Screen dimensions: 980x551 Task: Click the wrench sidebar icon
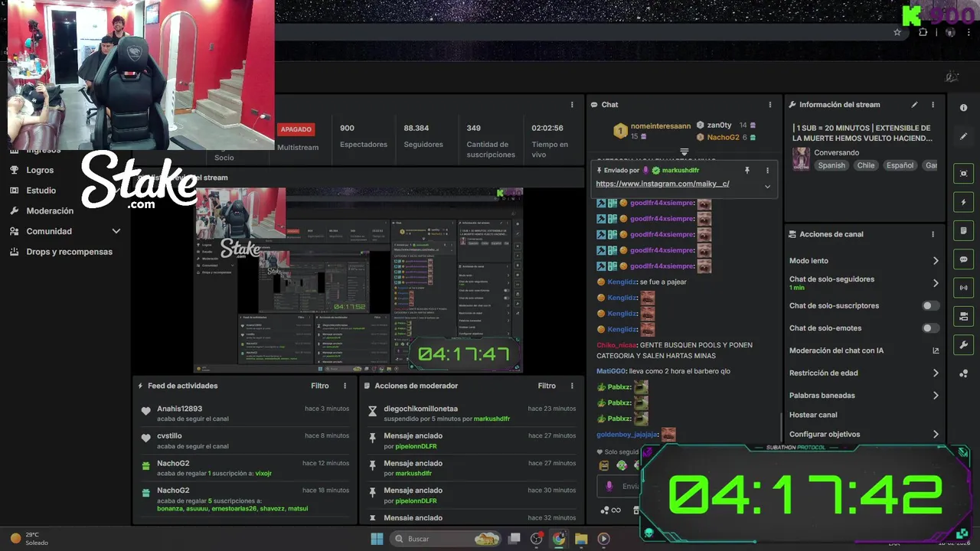[963, 344]
